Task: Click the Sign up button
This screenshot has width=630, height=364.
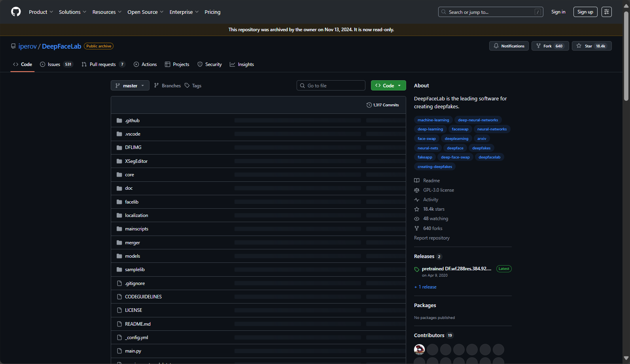Action: pyautogui.click(x=585, y=12)
